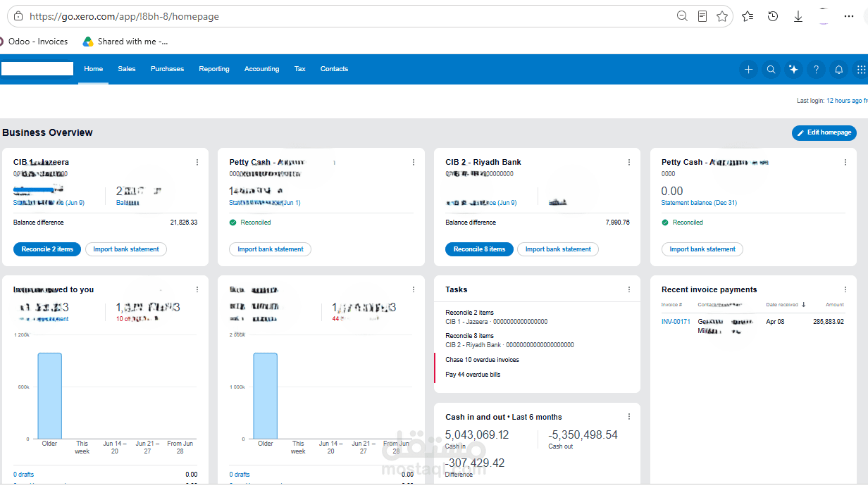Image resolution: width=868 pixels, height=488 pixels.
Task: Open options menu on CIB 2 - Riyadh Bank card
Action: click(x=629, y=162)
